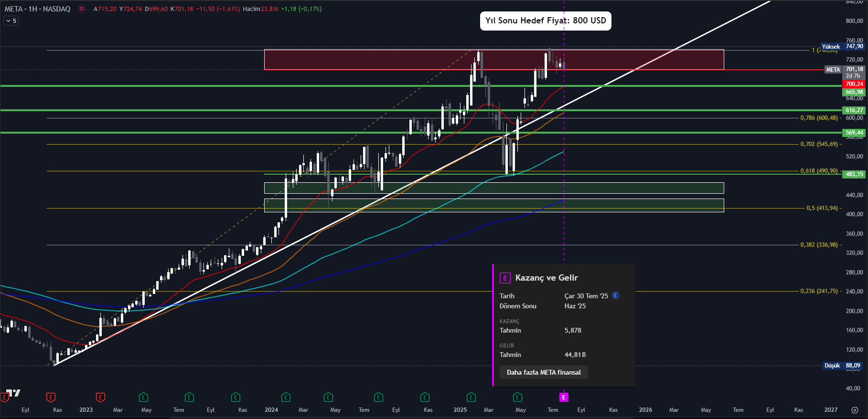Click red earnings marker right of 2023 label

tap(100, 397)
